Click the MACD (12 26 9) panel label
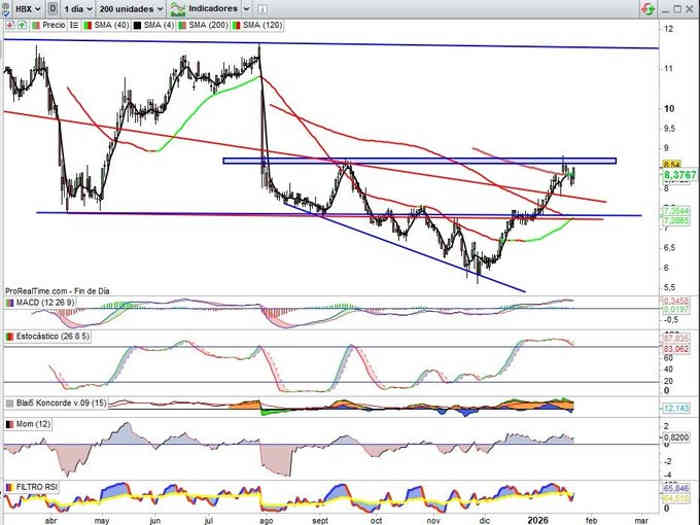The image size is (700, 525). click(44, 302)
